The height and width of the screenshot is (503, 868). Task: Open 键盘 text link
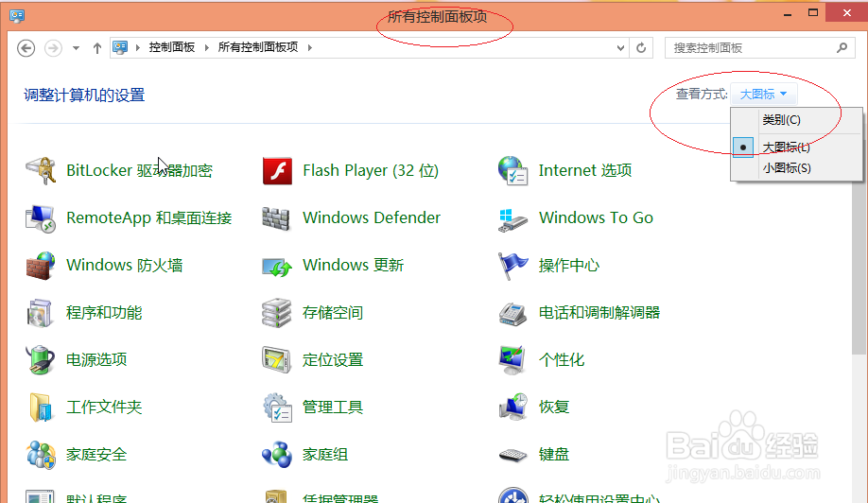554,455
